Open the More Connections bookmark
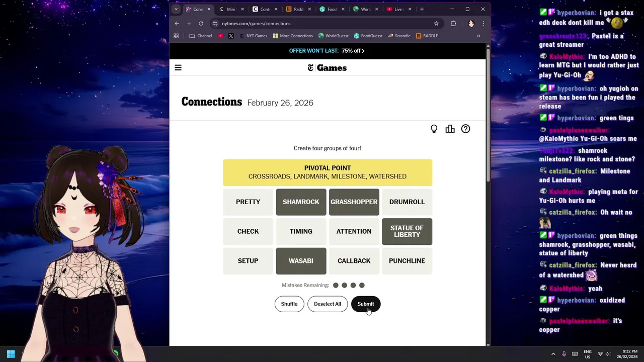644x362 pixels. [x=293, y=36]
